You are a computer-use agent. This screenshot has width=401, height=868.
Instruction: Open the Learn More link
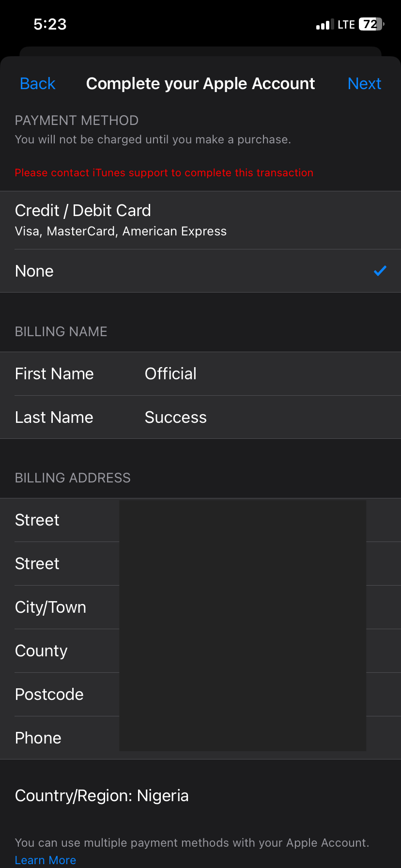tap(46, 860)
